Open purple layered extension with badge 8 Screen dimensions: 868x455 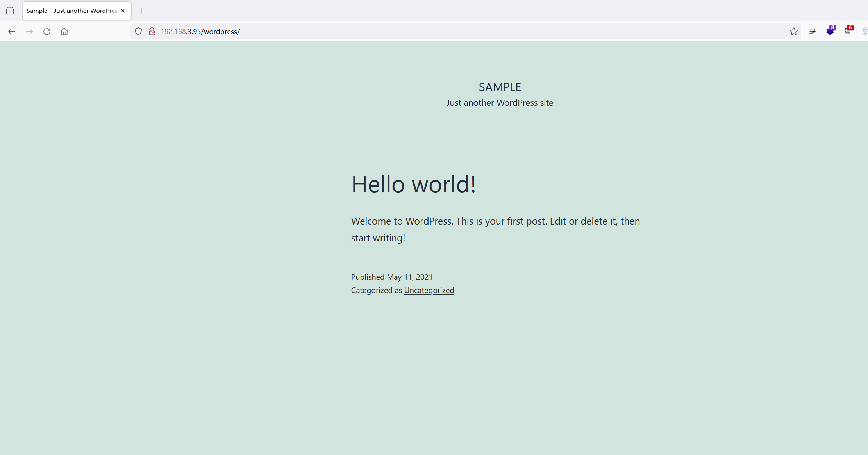click(830, 31)
